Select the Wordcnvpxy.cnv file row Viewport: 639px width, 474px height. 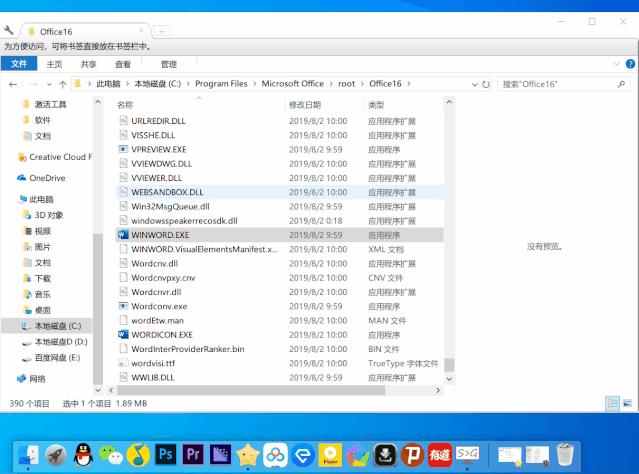click(x=280, y=278)
